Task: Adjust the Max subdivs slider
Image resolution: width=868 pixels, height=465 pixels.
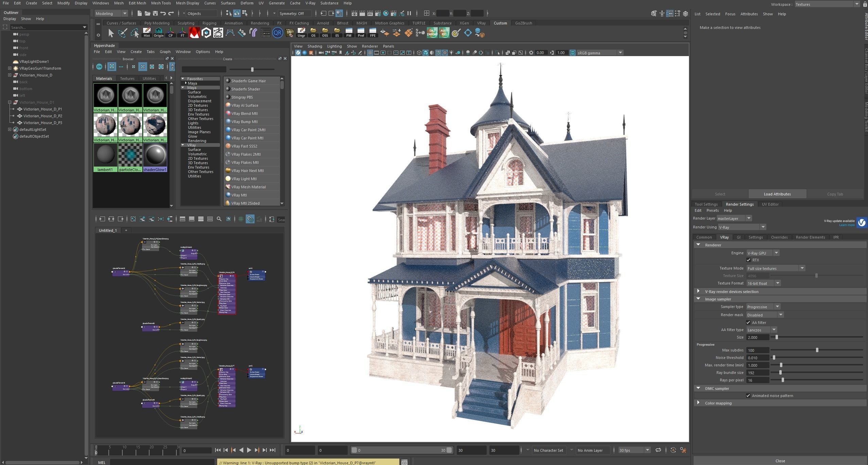Action: [x=817, y=350]
